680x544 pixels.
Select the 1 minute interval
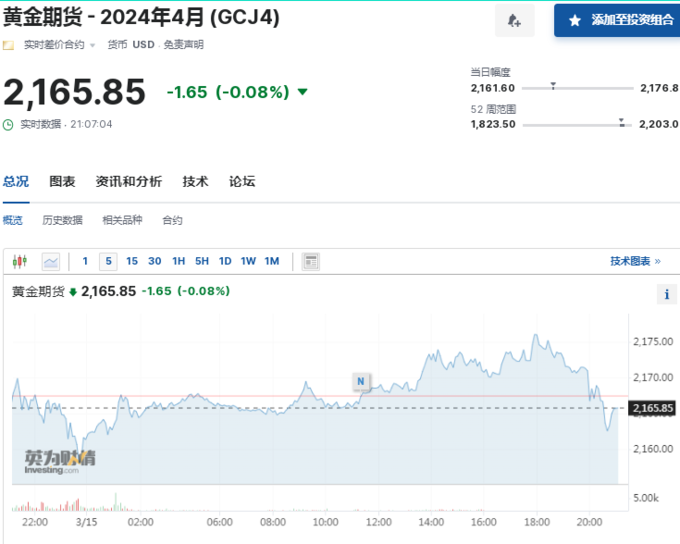point(85,261)
